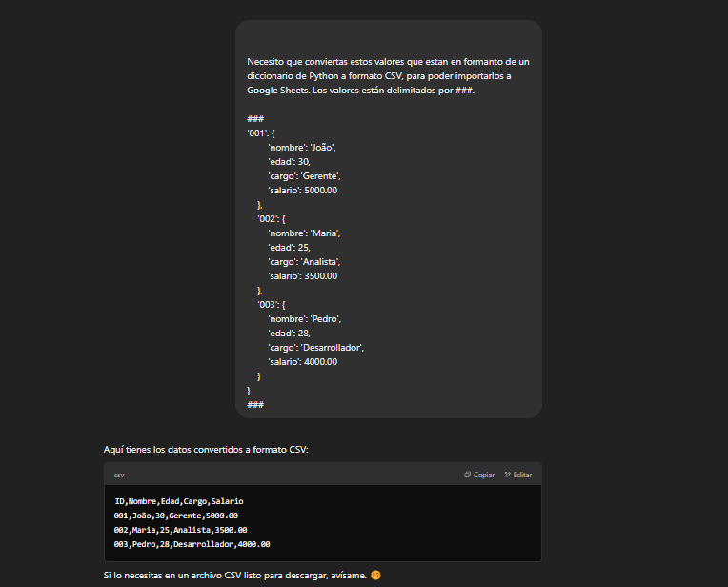The height and width of the screenshot is (587, 728).
Task: Click the '001': { line in the prompt
Action: click(x=261, y=132)
